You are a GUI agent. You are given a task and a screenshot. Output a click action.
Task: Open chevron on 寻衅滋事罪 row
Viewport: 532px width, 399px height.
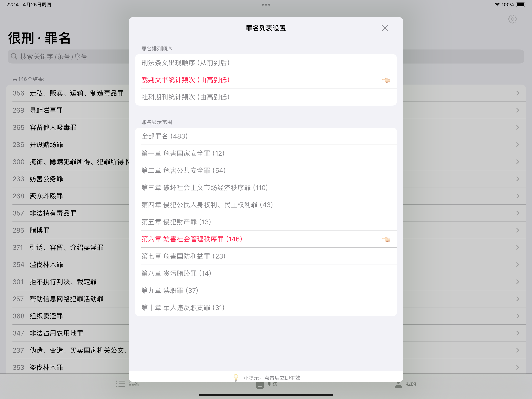point(518,110)
